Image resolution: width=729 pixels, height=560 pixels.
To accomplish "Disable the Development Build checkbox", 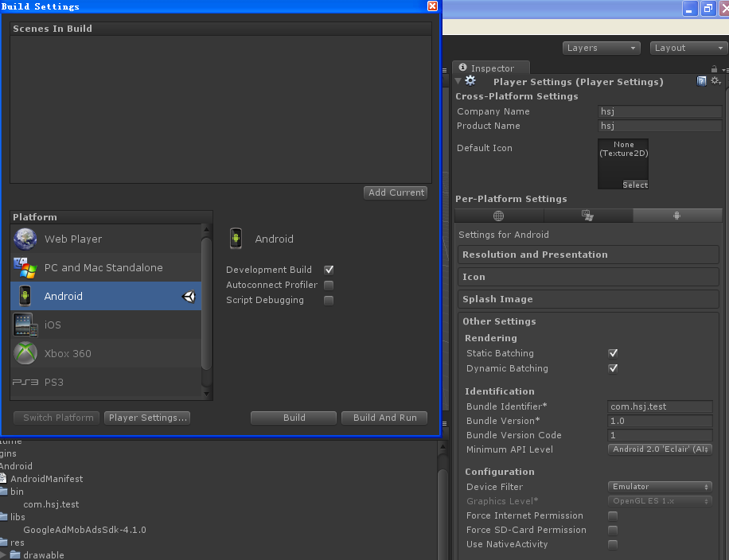I will coord(329,270).
